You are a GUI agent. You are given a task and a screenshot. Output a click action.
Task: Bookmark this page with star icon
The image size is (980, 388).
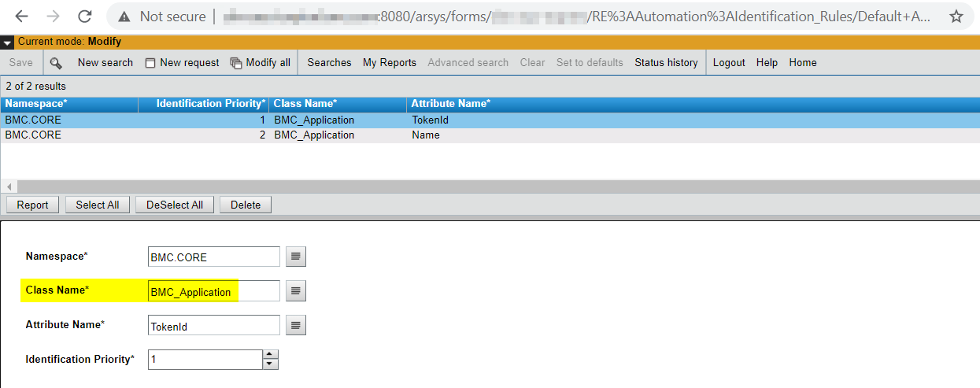[956, 17]
